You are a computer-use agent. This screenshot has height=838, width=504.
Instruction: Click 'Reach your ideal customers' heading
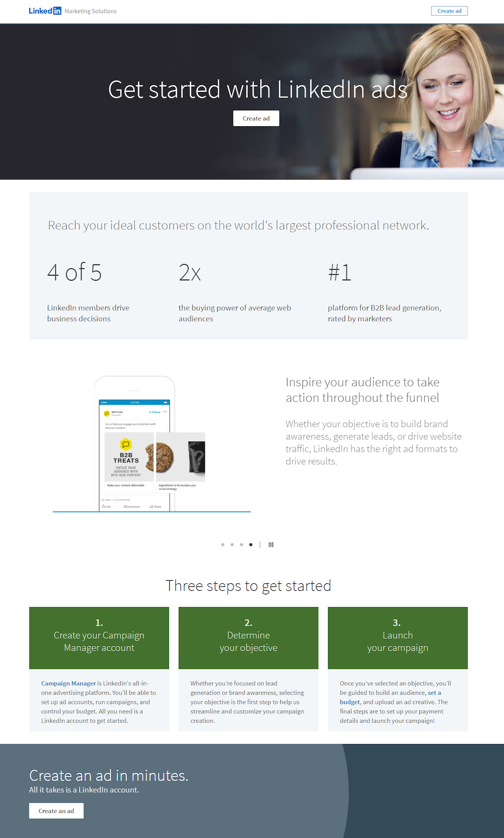238,225
